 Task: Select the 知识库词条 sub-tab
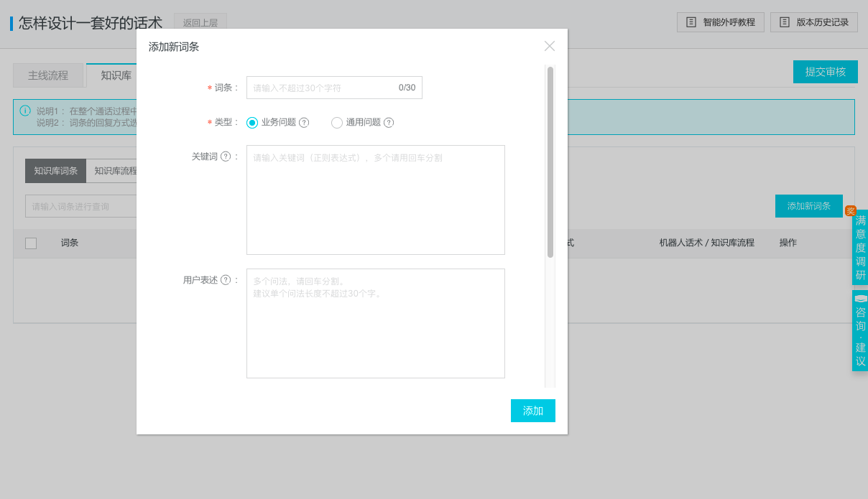coord(56,171)
